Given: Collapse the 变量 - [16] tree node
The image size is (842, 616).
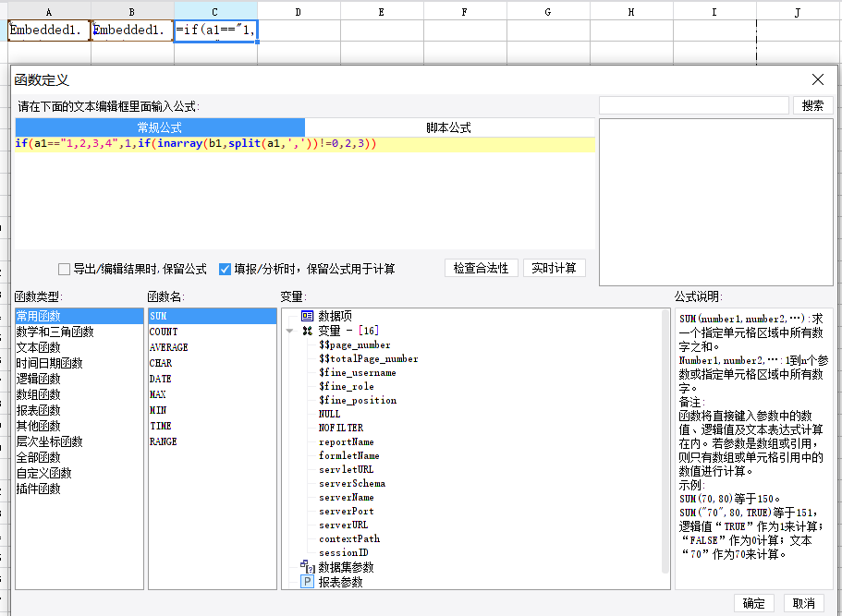Looking at the screenshot, I should tap(290, 331).
